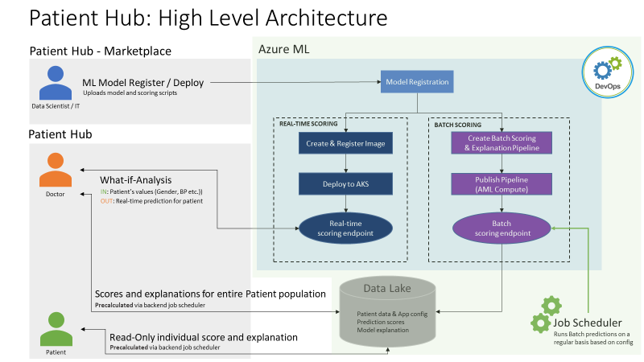The width and height of the screenshot is (644, 362).
Task: Click the Job Scheduler label
Action: pos(588,323)
